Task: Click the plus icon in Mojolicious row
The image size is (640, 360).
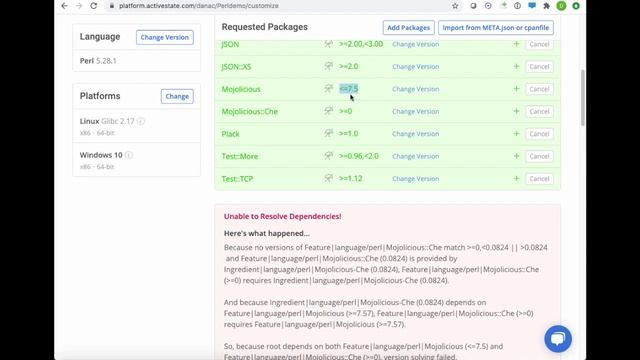Action: [x=516, y=89]
